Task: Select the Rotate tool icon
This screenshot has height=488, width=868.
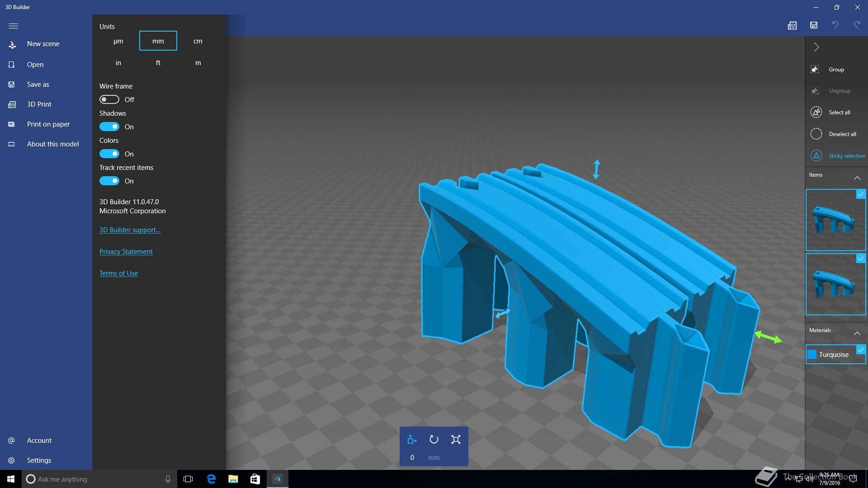Action: [x=434, y=439]
